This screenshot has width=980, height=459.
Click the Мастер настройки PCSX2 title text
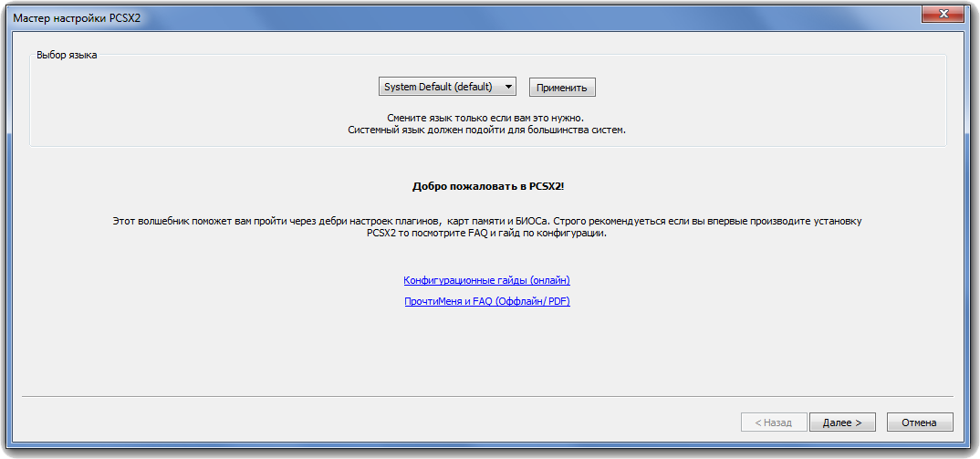[77, 17]
